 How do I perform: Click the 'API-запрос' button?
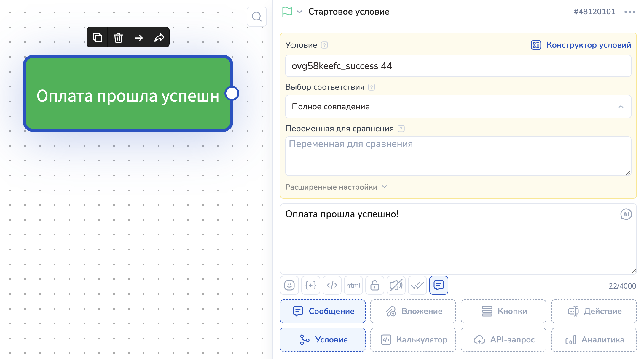[503, 340]
